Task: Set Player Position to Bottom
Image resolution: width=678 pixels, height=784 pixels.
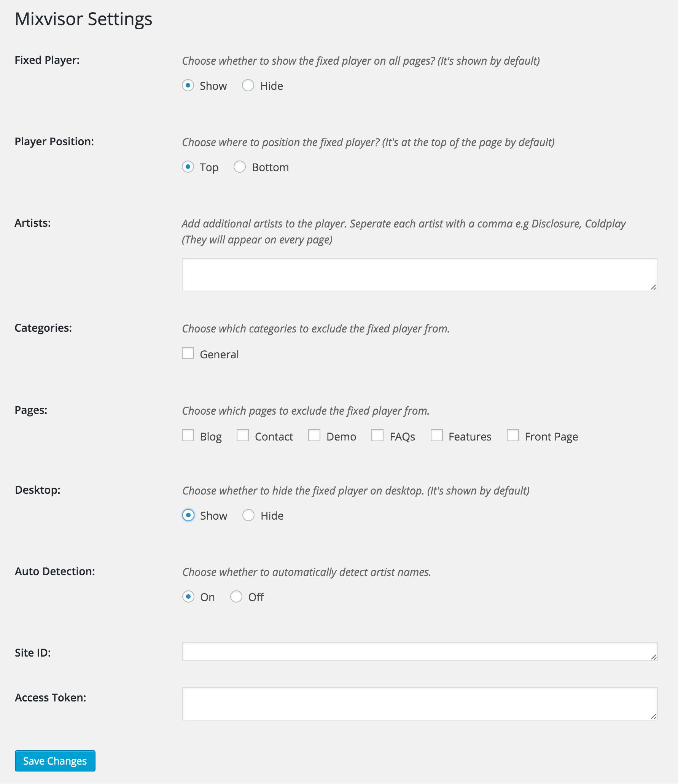Action: click(x=240, y=167)
